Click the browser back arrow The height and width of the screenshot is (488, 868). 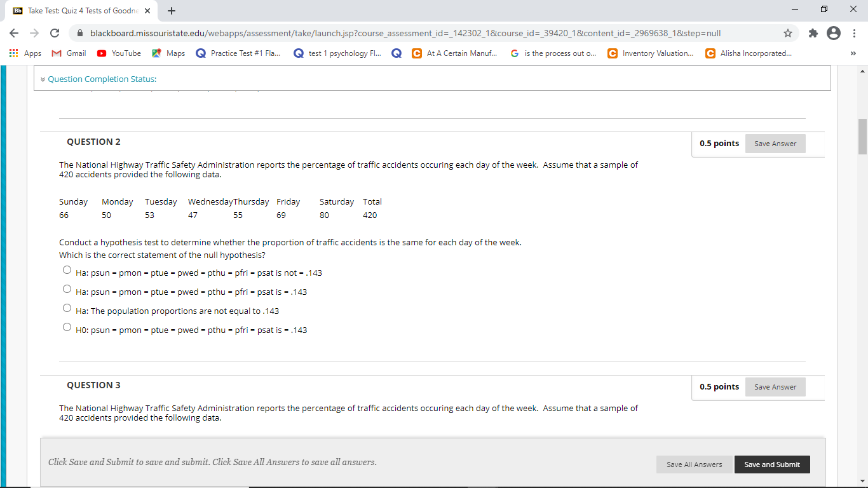(14, 33)
